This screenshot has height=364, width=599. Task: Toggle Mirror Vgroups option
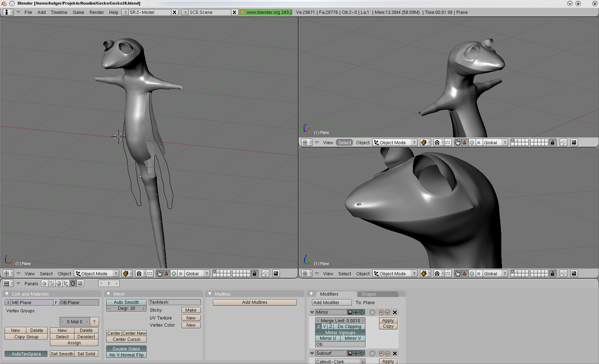tap(340, 333)
